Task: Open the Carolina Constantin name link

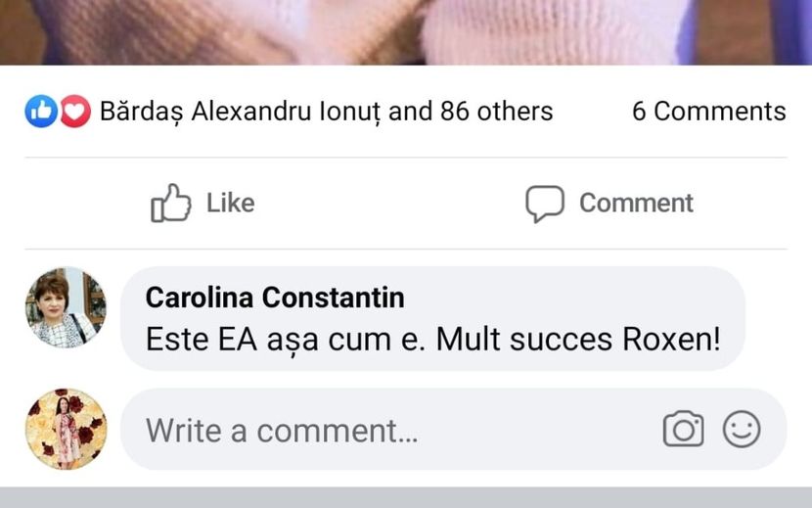Action: [x=275, y=297]
